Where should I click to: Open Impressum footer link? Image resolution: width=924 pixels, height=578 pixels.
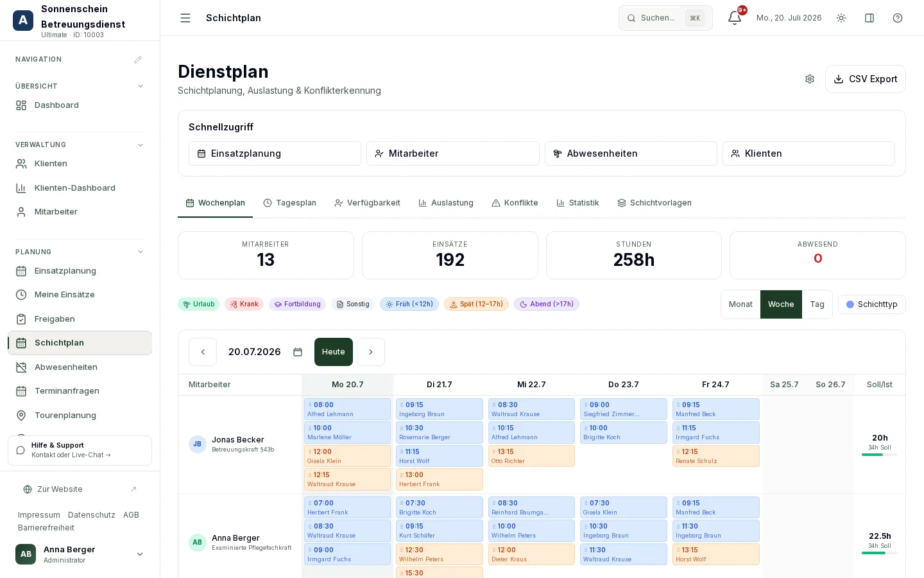tap(39, 515)
